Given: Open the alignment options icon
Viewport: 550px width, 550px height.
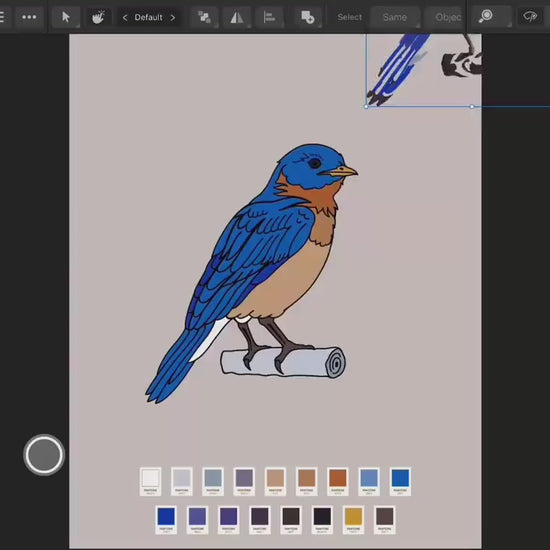Looking at the screenshot, I should click(x=269, y=17).
